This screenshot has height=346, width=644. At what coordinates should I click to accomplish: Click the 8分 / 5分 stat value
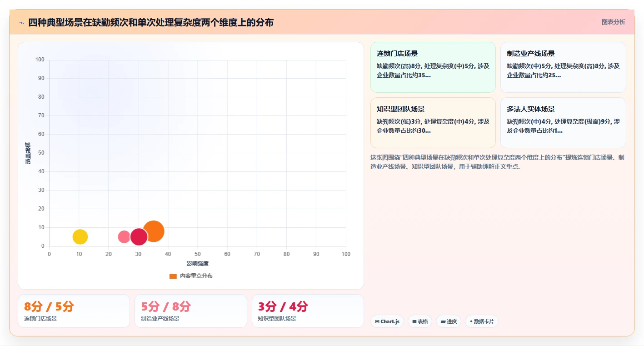point(49,306)
